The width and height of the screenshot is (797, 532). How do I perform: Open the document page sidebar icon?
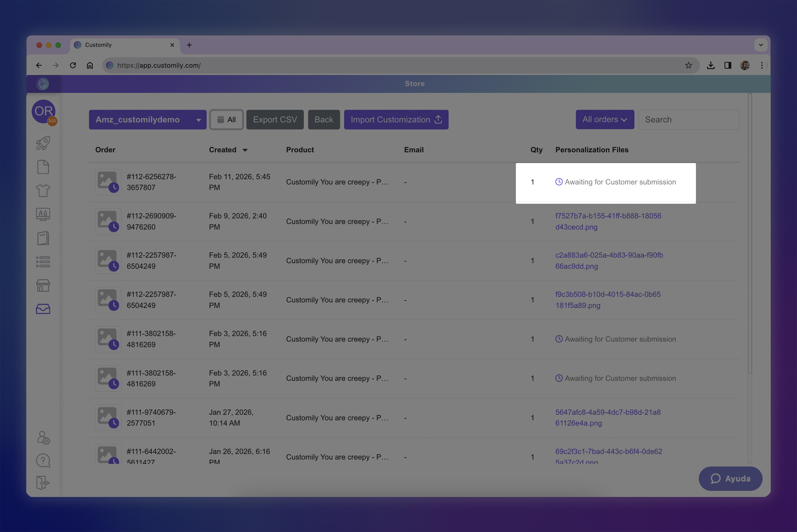(43, 167)
